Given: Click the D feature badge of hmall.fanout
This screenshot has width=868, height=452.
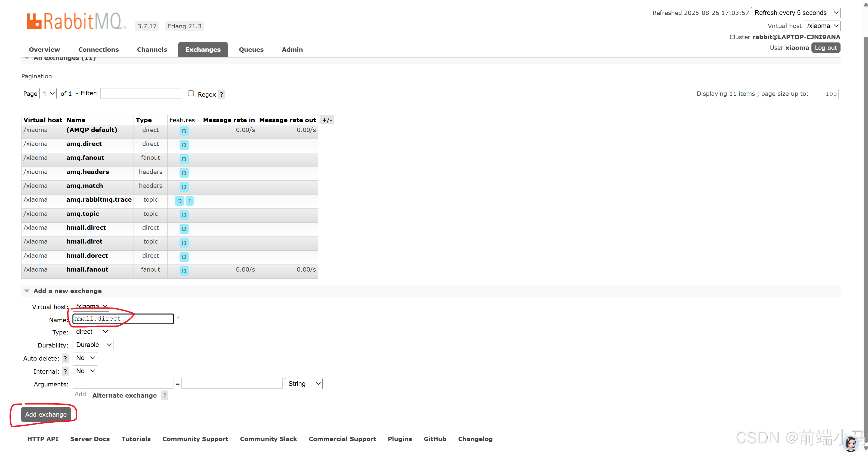Looking at the screenshot, I should pos(184,271).
